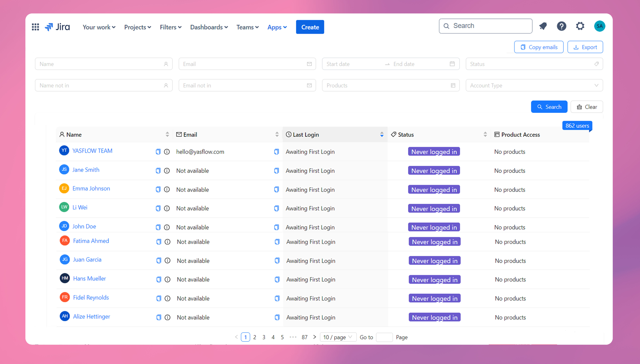The image size is (640, 364).
Task: Copy the hello@yasflow.com email with the copy icon
Action: [276, 152]
